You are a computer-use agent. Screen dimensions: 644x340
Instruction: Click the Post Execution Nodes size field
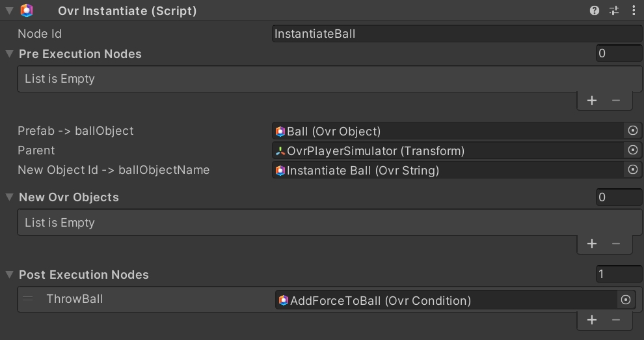point(619,275)
